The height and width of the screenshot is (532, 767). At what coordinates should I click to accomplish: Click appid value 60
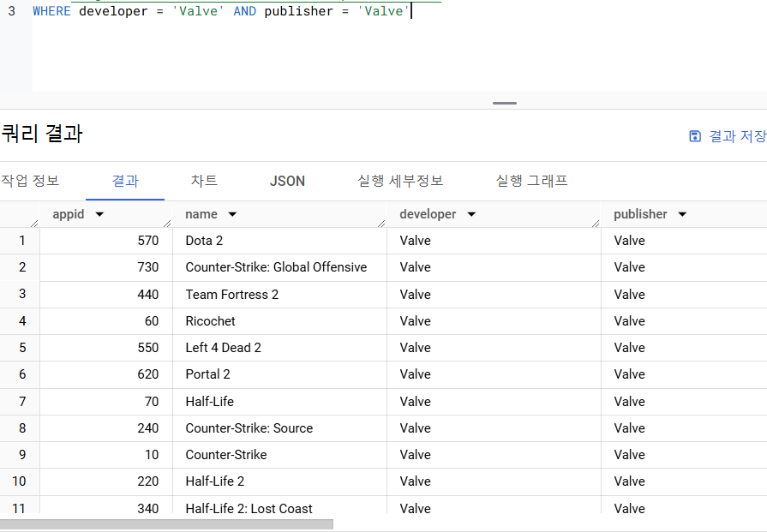[152, 321]
